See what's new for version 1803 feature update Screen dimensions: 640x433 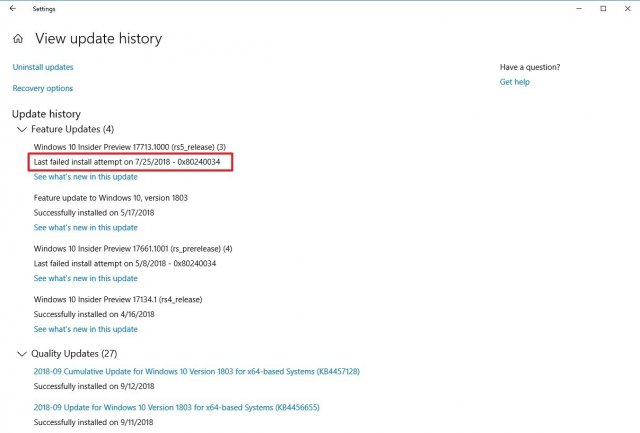point(85,227)
